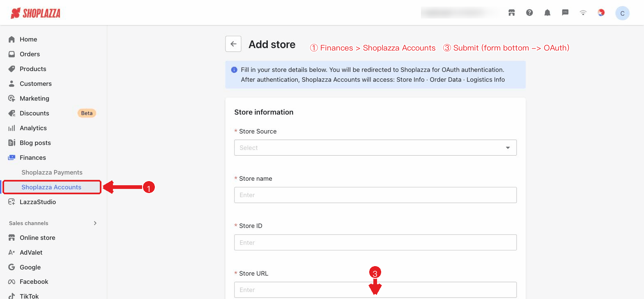Click the 'Store ID' field label

point(251,226)
